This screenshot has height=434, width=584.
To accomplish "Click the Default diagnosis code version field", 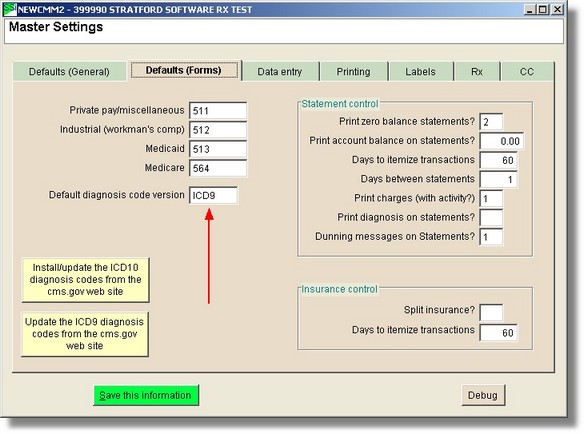I will (x=213, y=196).
